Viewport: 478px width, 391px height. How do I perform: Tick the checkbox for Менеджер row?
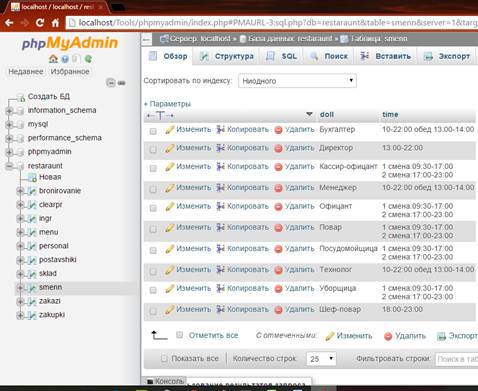tap(153, 190)
